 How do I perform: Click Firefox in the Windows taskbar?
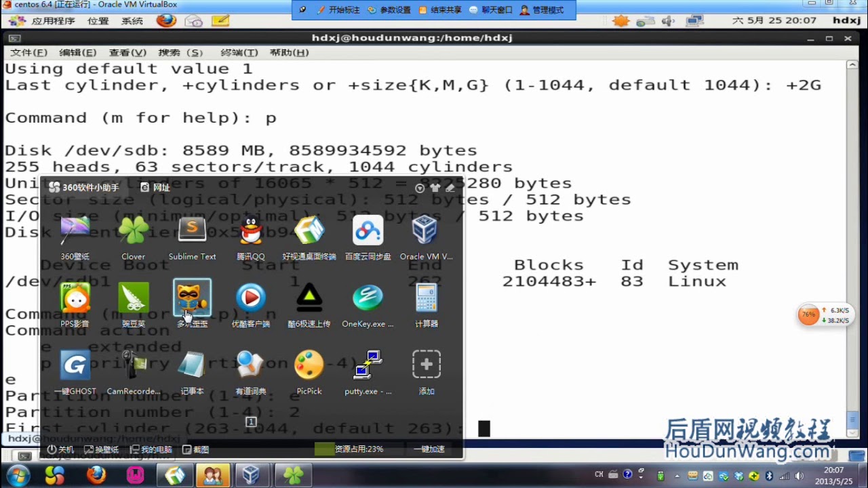tap(96, 474)
